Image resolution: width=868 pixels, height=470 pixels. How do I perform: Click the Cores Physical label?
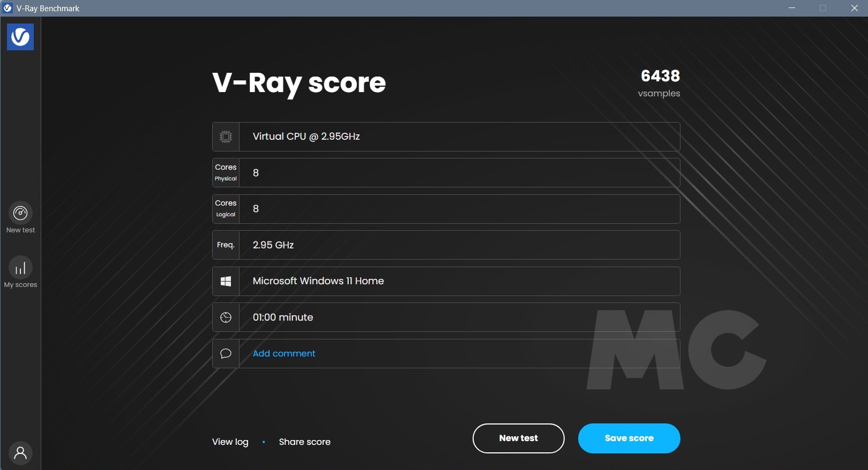coord(226,172)
